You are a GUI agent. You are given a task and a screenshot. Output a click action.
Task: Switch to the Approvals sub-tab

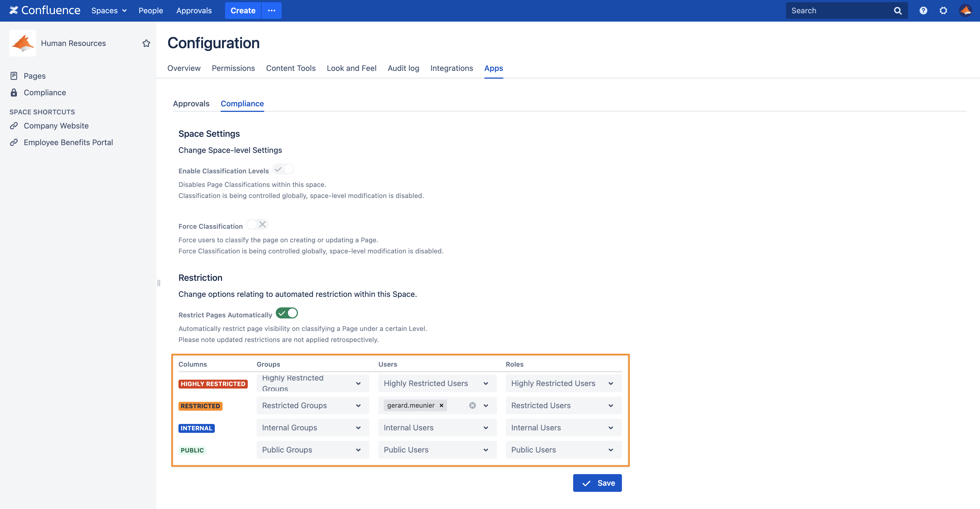click(191, 104)
